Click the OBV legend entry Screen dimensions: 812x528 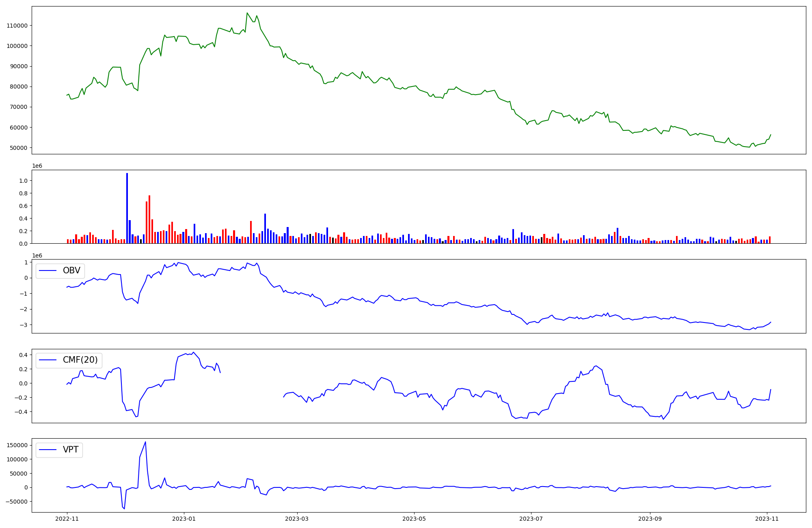71,271
